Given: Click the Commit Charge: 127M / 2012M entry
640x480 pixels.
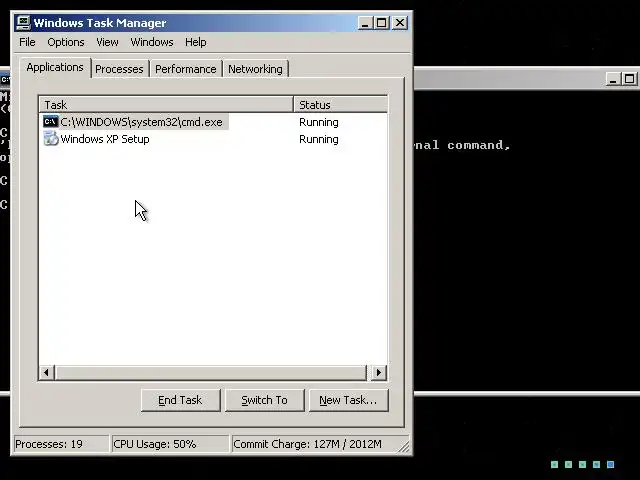Looking at the screenshot, I should point(315,444).
